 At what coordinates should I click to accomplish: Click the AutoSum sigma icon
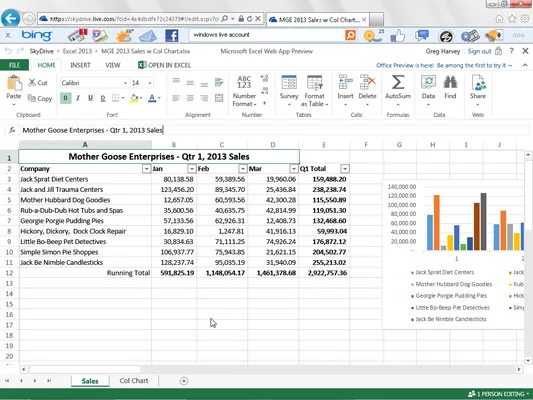(398, 83)
